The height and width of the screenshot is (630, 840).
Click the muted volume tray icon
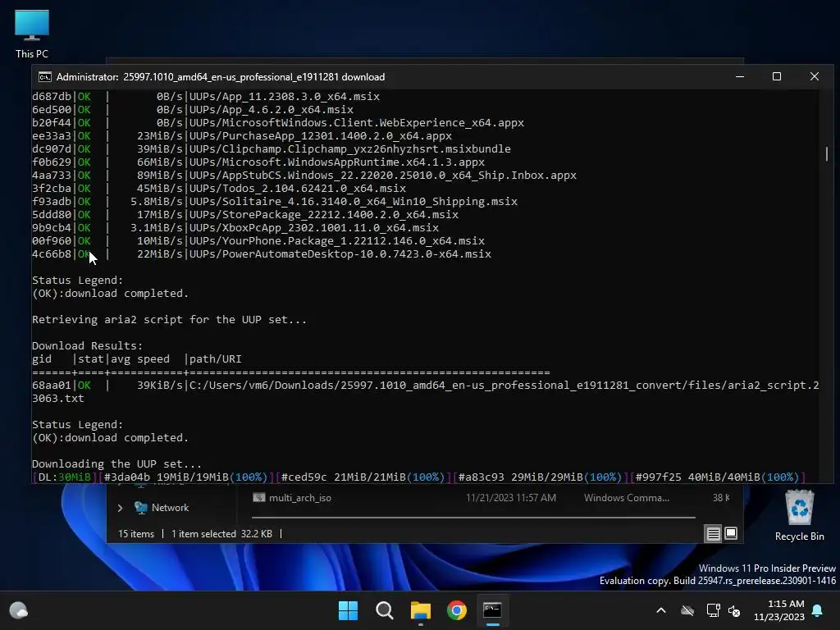pos(734,610)
